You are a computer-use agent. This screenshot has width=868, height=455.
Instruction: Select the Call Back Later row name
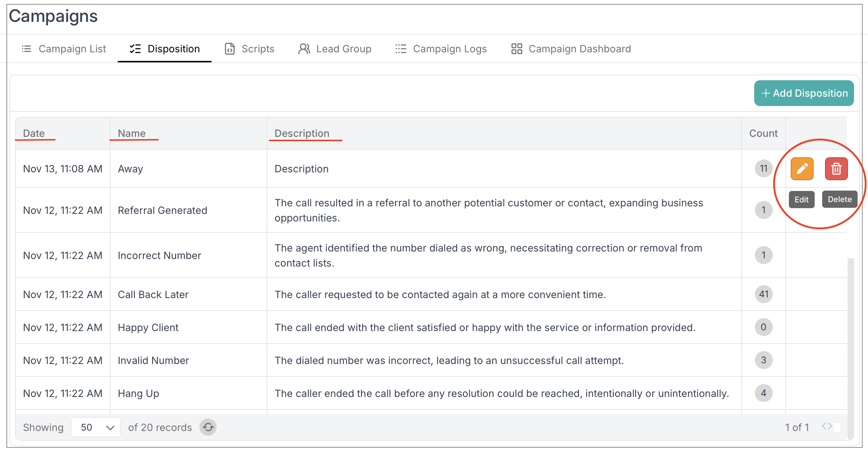(x=153, y=294)
